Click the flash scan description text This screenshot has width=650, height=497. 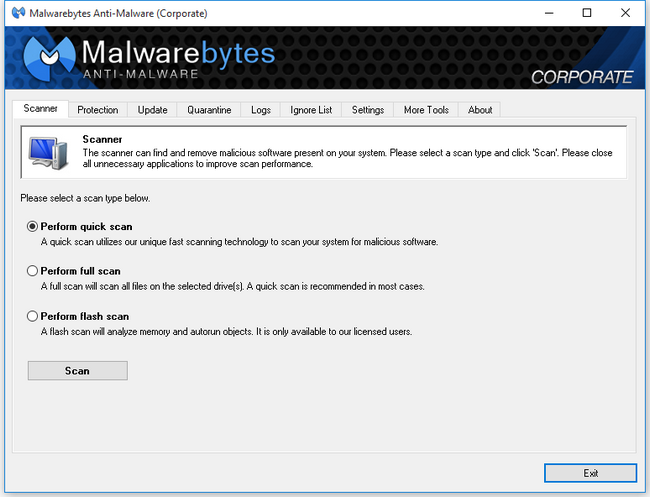pos(226,332)
